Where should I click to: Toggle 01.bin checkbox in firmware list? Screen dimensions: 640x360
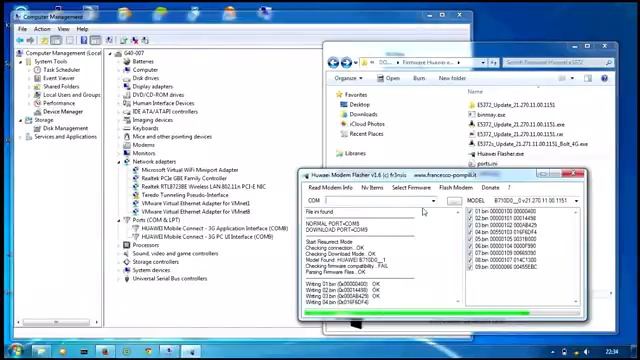click(470, 211)
